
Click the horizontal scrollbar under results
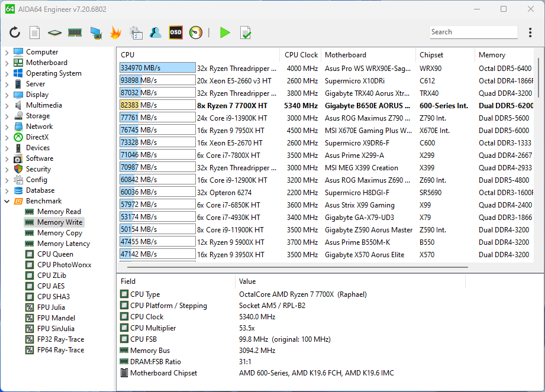(298, 267)
